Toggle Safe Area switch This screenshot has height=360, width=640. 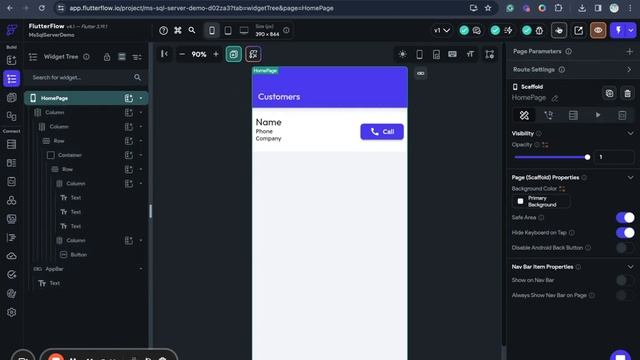pos(625,218)
